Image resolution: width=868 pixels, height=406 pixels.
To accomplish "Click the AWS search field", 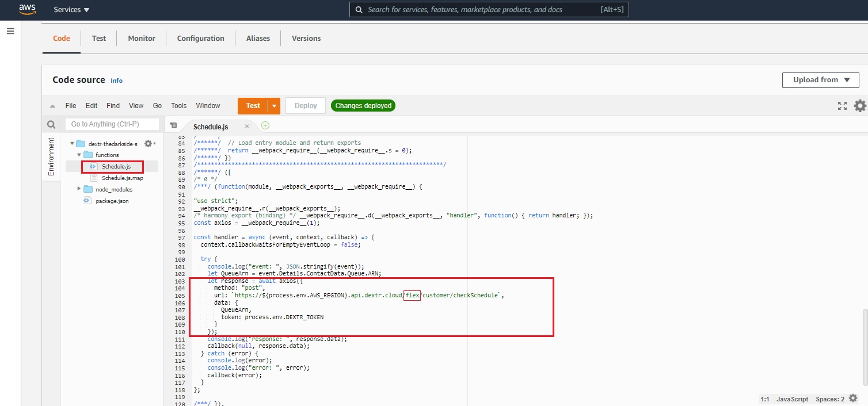I will (x=489, y=10).
